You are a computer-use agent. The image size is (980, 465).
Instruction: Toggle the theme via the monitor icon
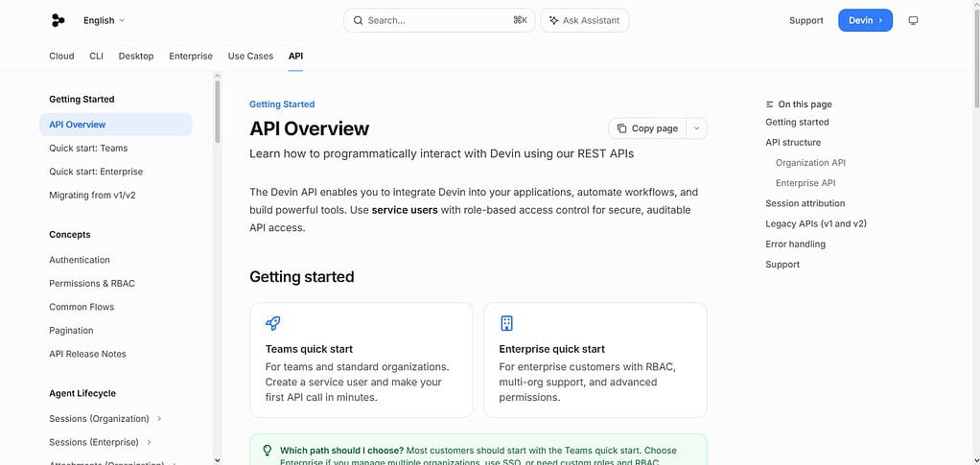pyautogui.click(x=913, y=21)
